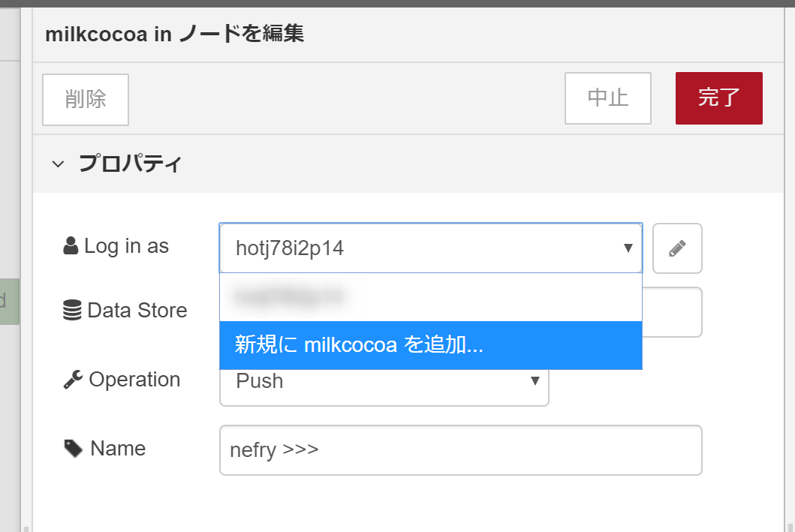Click the wrench icon beside Operation
The width and height of the screenshot is (795, 532).
tap(72, 380)
